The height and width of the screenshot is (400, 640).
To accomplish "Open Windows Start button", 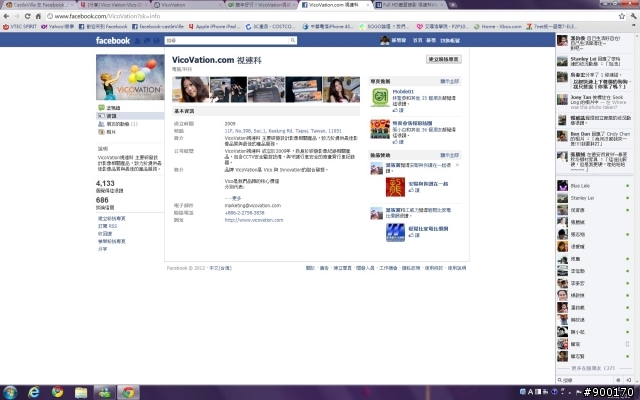I will (10, 393).
